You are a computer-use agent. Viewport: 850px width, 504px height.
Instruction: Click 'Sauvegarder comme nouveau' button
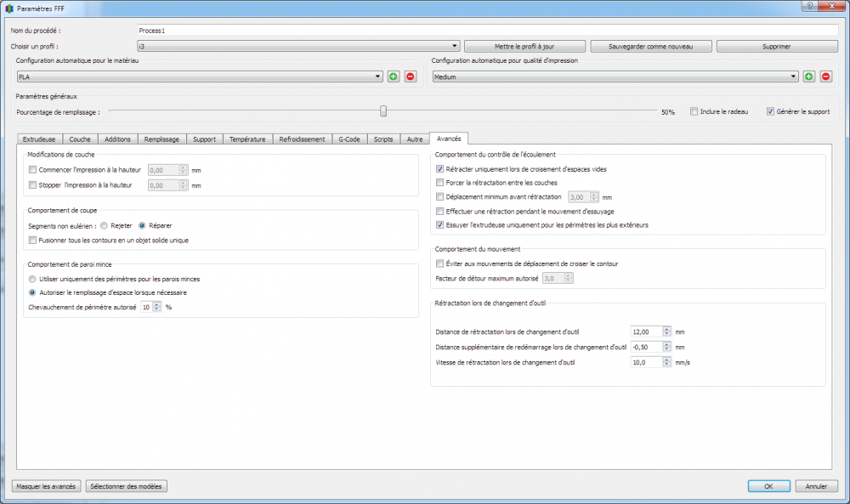click(x=650, y=46)
